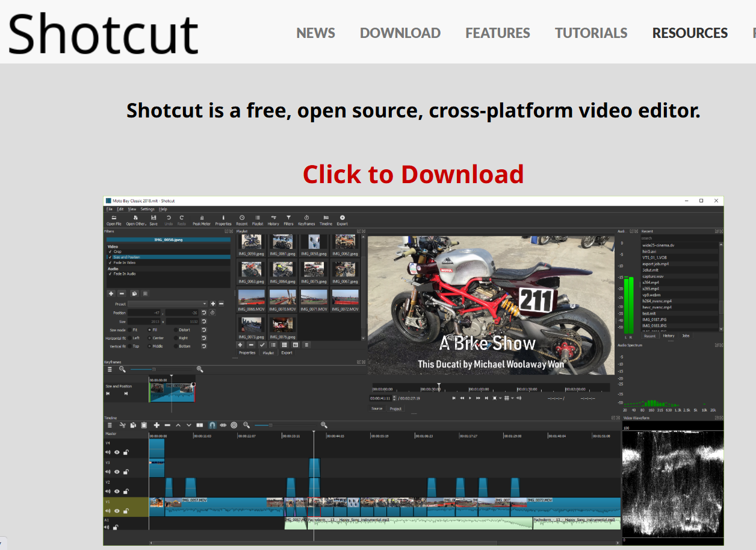Click the Export toolbar icon
This screenshot has width=756, height=550.
tap(342, 220)
